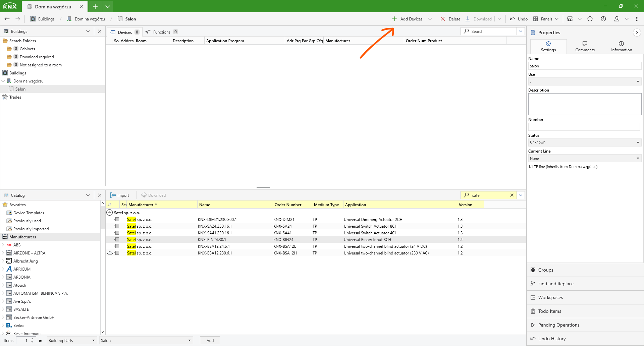Collapse the Properties panel with arrow
The height and width of the screenshot is (346, 644).
point(637,33)
